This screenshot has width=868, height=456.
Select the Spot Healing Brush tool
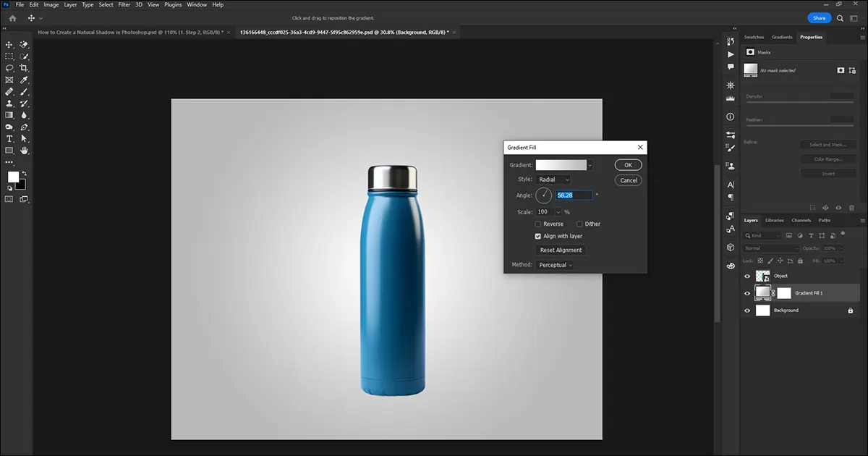point(9,91)
